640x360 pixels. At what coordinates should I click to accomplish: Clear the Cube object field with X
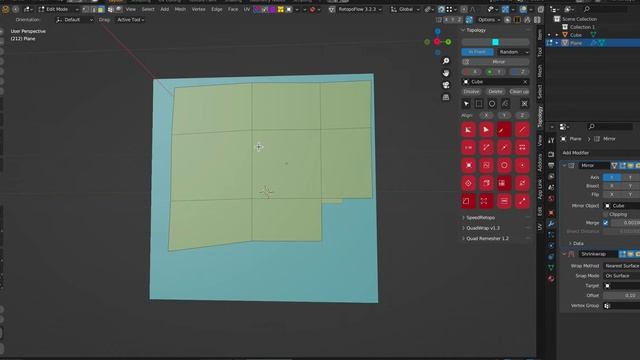tap(525, 82)
